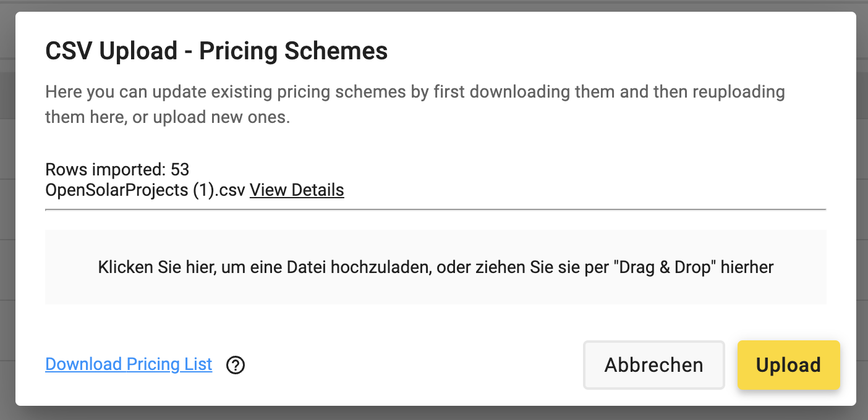Click the dialog description paragraph text
The image size is (868, 420).
tap(415, 104)
